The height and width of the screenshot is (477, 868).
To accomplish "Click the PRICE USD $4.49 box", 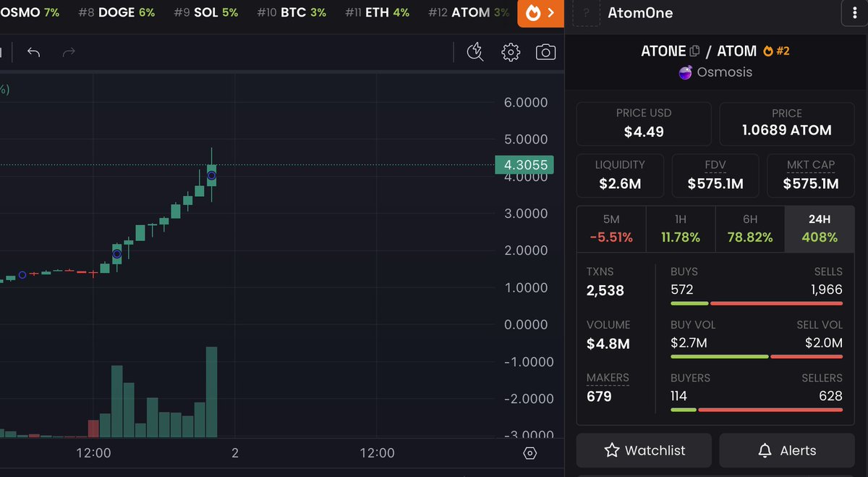I will pos(644,124).
